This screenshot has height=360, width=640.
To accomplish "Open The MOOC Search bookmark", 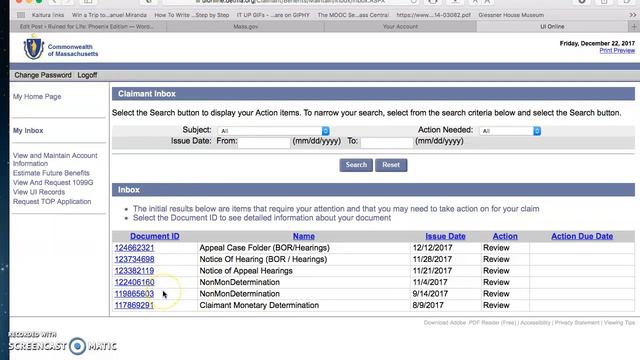I will tap(353, 15).
